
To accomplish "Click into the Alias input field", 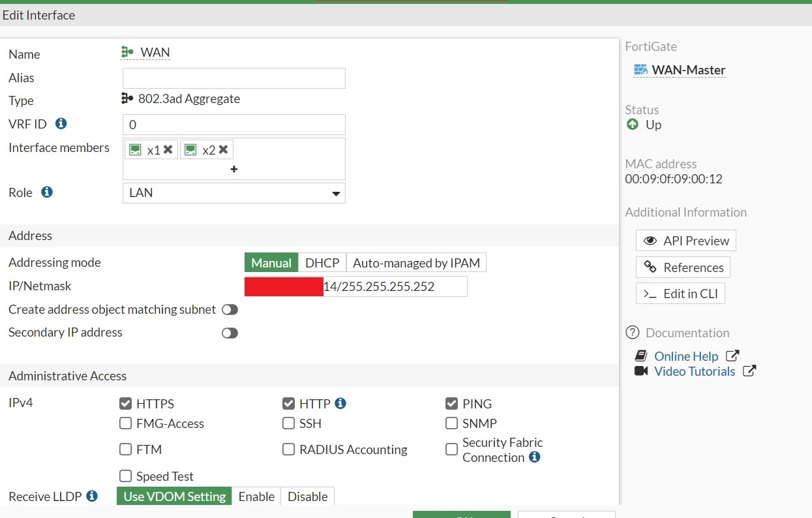I will click(x=234, y=78).
